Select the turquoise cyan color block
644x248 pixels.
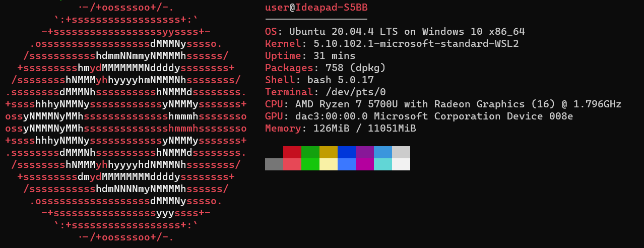click(x=383, y=164)
